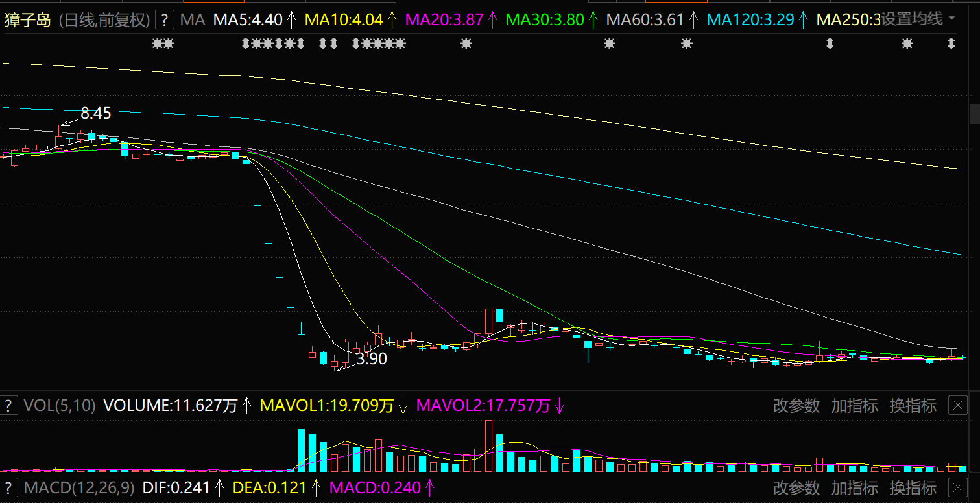Click 加指标 in the MACD panel
Viewport: 980px width, 503px height.
(855, 487)
